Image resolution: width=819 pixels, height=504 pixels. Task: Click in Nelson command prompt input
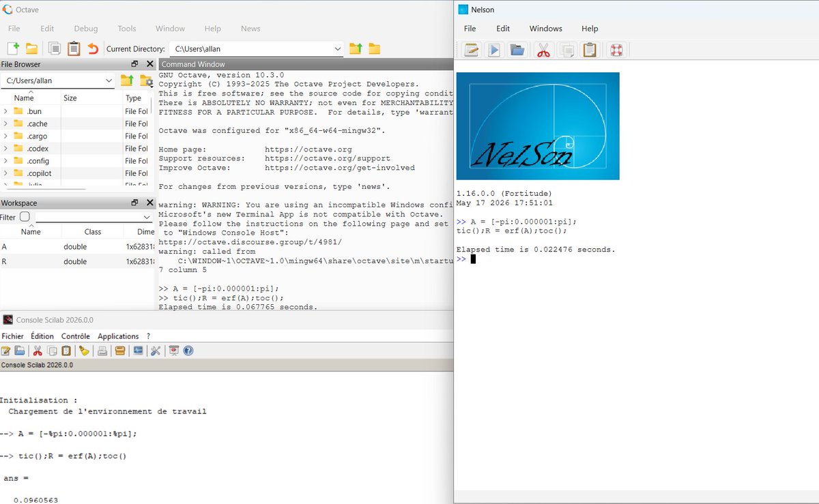(x=472, y=259)
